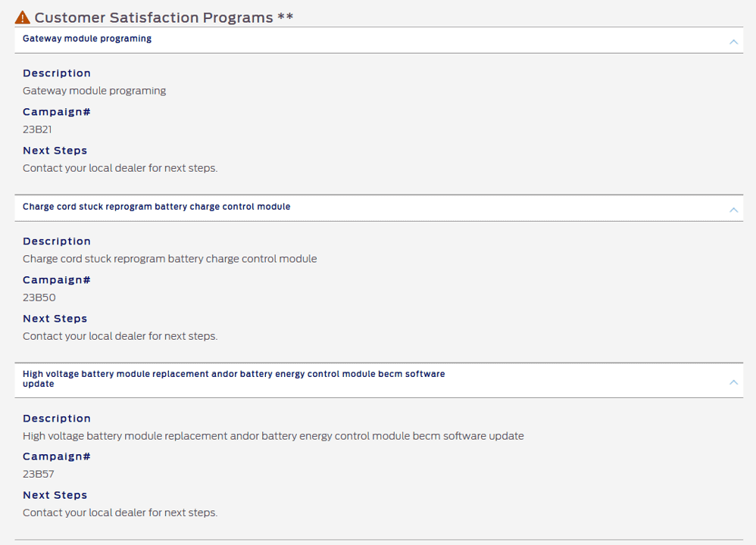Click the Gateway module programing accordion header
The image size is (756, 545).
87,39
